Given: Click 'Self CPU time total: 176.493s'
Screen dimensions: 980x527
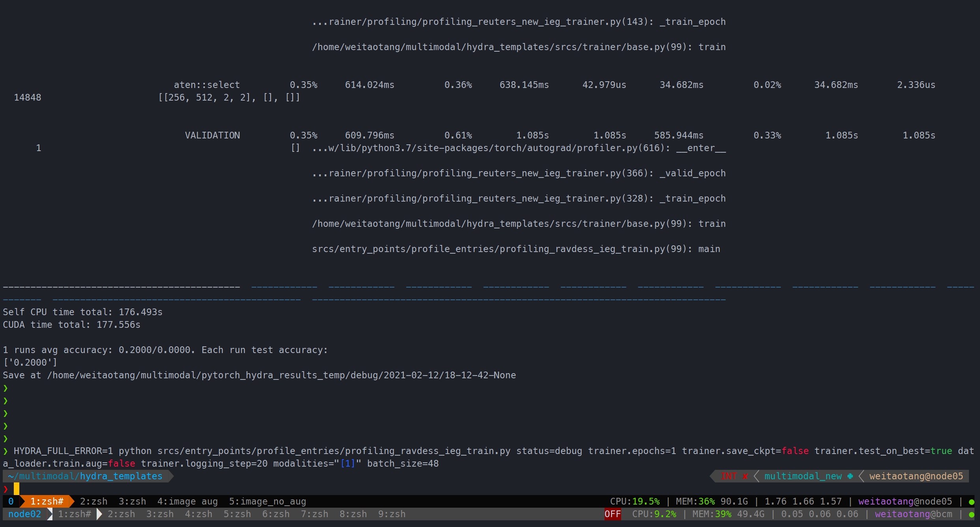Looking at the screenshot, I should pyautogui.click(x=83, y=312).
